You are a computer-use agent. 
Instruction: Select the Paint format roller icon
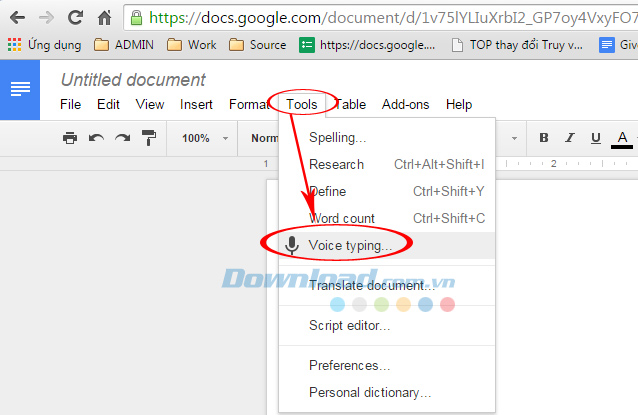[149, 138]
